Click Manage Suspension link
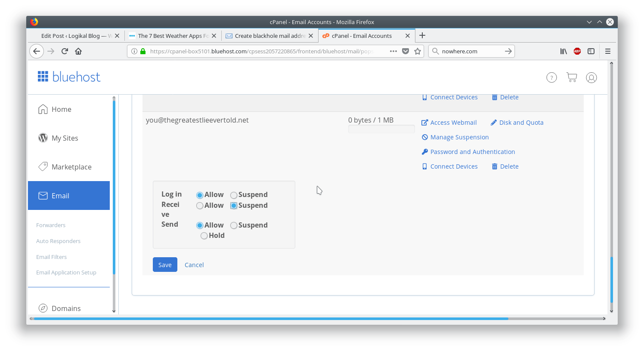Viewport: 644px width, 351px height. click(455, 137)
